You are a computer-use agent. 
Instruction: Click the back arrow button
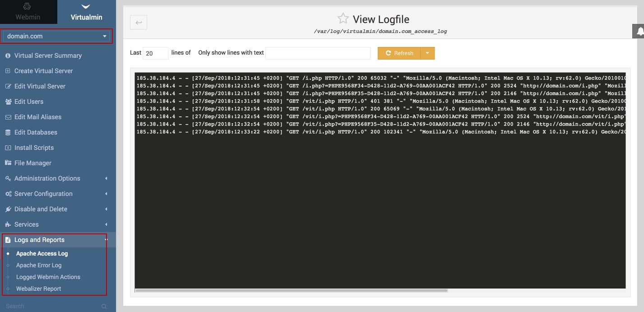(x=139, y=23)
